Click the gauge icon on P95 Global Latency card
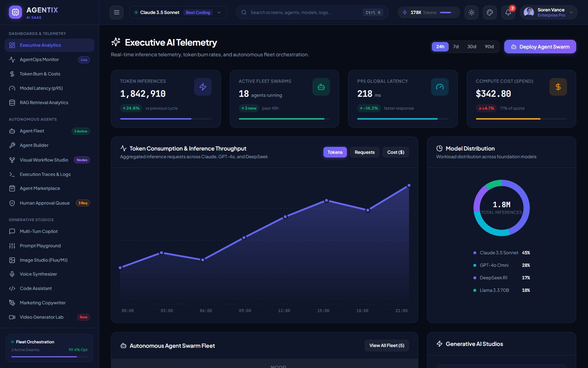 (x=440, y=87)
